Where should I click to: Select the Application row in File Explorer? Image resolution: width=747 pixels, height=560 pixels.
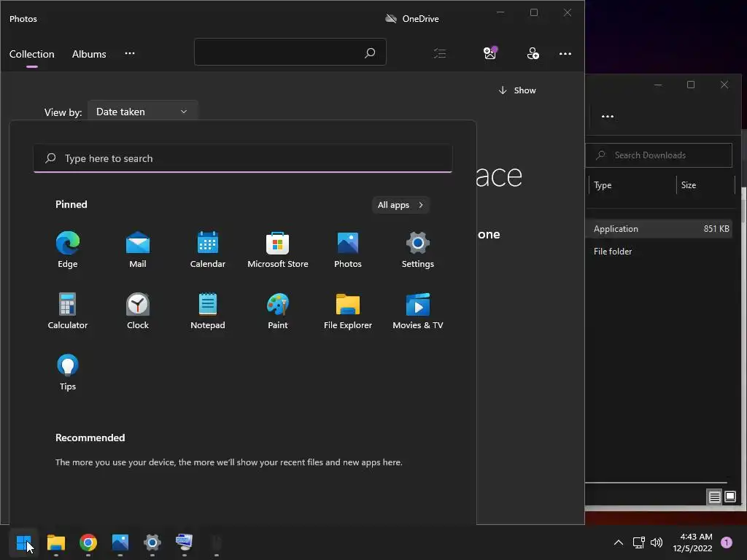pos(659,228)
